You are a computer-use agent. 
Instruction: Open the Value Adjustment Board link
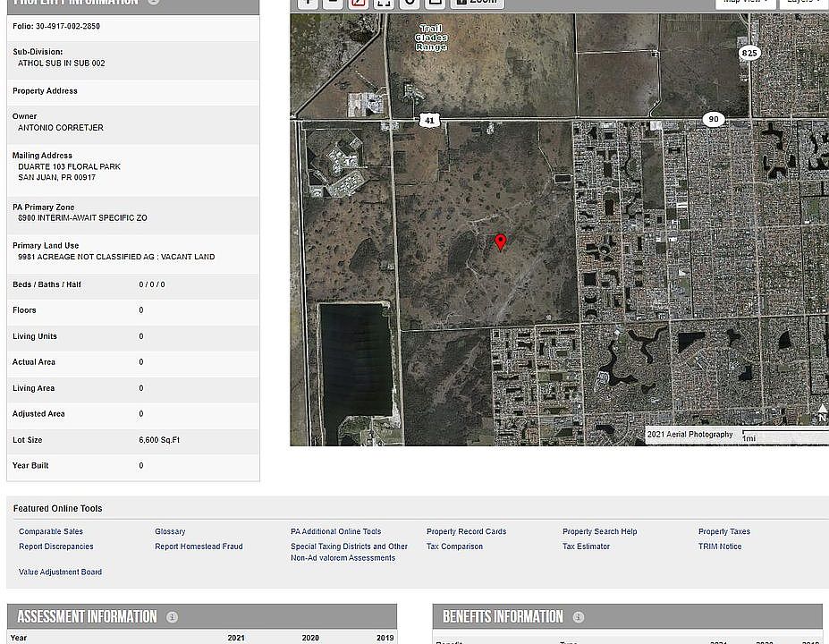tap(60, 572)
